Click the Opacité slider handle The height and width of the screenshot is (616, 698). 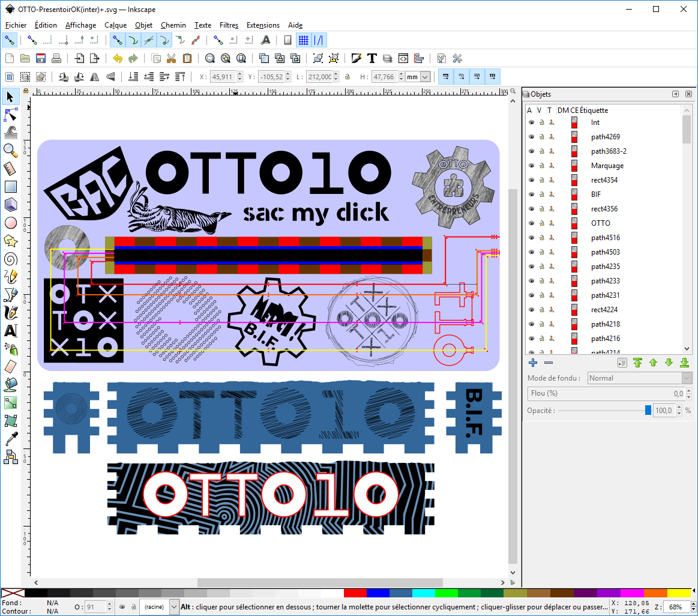tap(648, 411)
